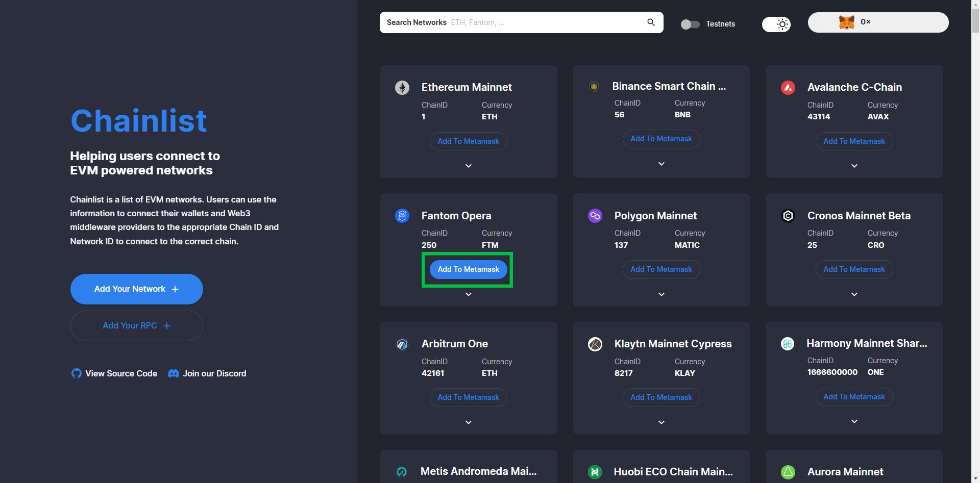The height and width of the screenshot is (483, 980).
Task: Toggle the light/dark theme switch
Action: (x=776, y=24)
